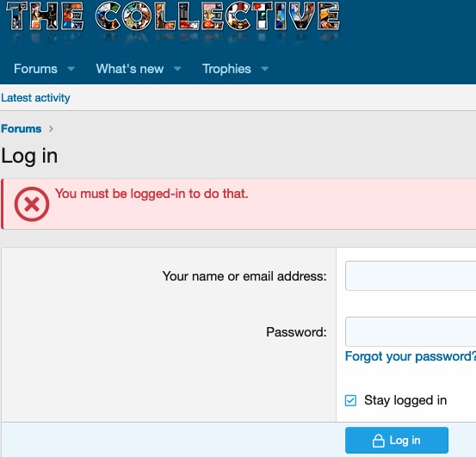Open the Forgot your password link
Viewport: 476px width, 457px height.
pyautogui.click(x=411, y=356)
